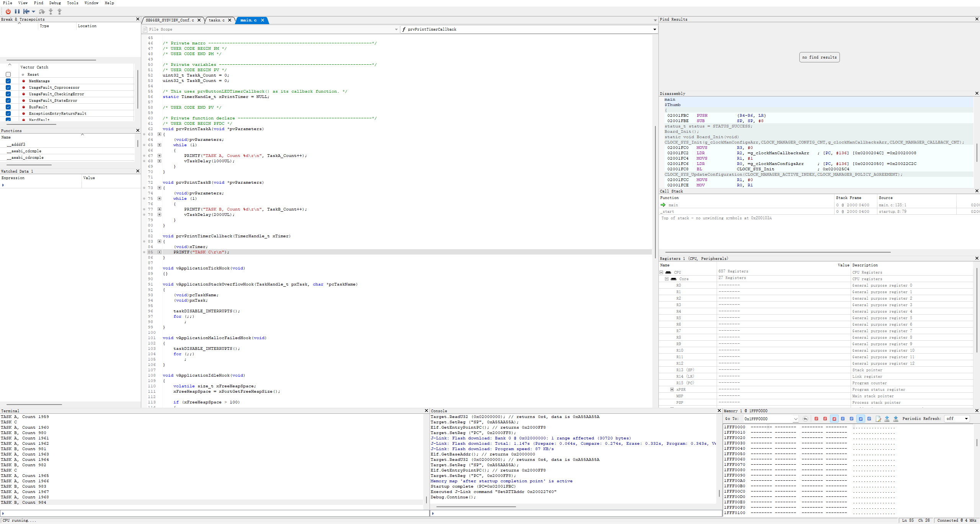Image resolution: width=980 pixels, height=524 pixels.
Task: Open the File Scope dropdown
Action: (x=271, y=29)
